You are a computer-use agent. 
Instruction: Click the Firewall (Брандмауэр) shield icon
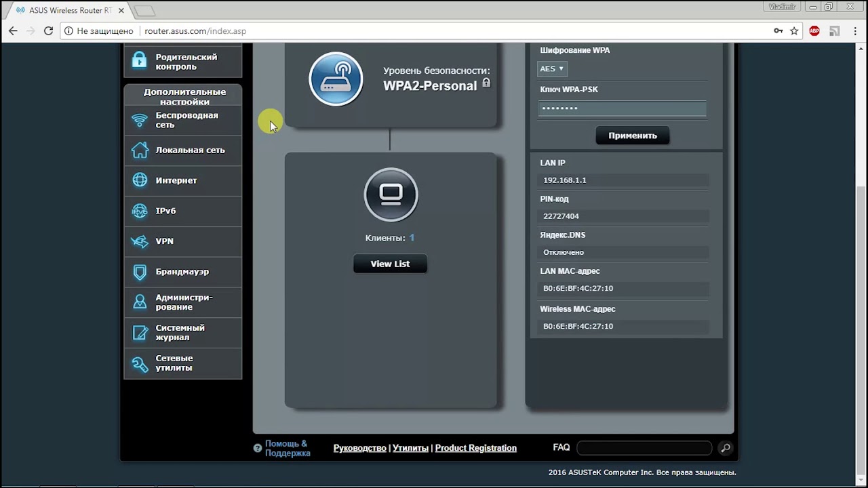pyautogui.click(x=140, y=272)
